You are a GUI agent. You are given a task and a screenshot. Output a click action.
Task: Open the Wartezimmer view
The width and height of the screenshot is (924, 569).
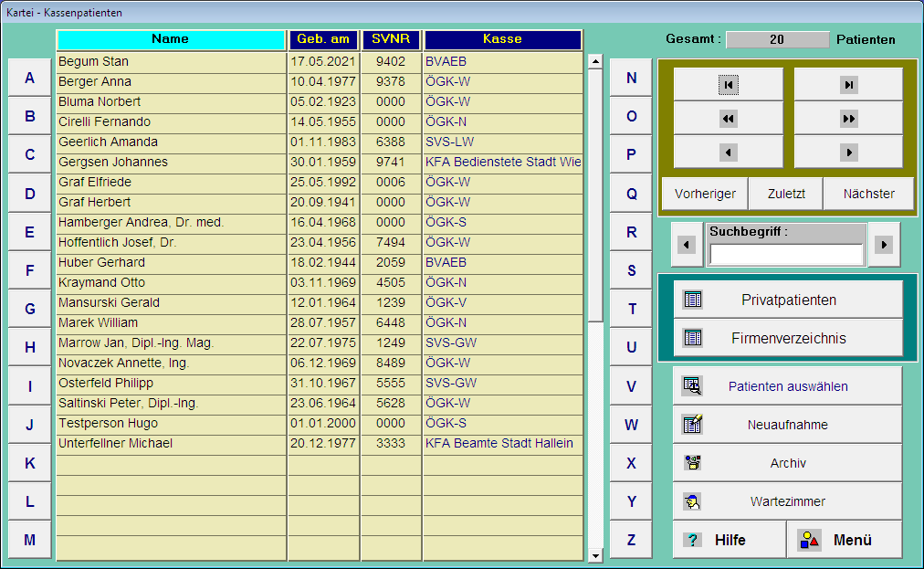tap(787, 501)
